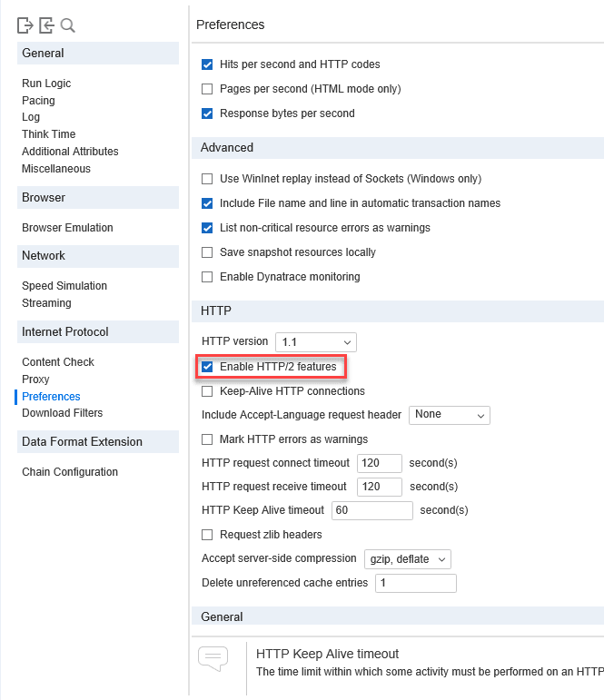
Task: Go to Content Check page
Action: pos(58,362)
